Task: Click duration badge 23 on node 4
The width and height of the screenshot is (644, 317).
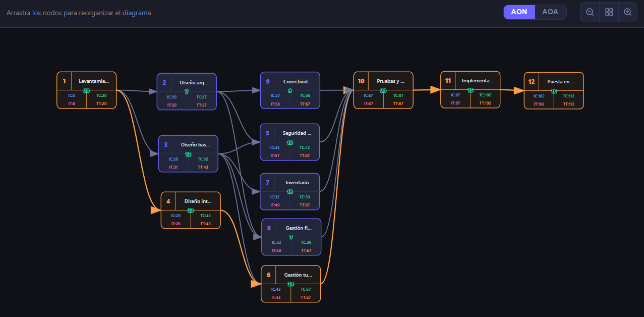Action: point(191,210)
